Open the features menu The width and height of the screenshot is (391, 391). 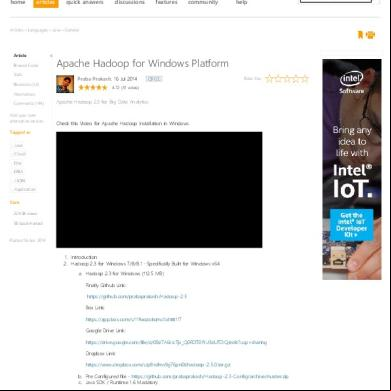pos(166,2)
